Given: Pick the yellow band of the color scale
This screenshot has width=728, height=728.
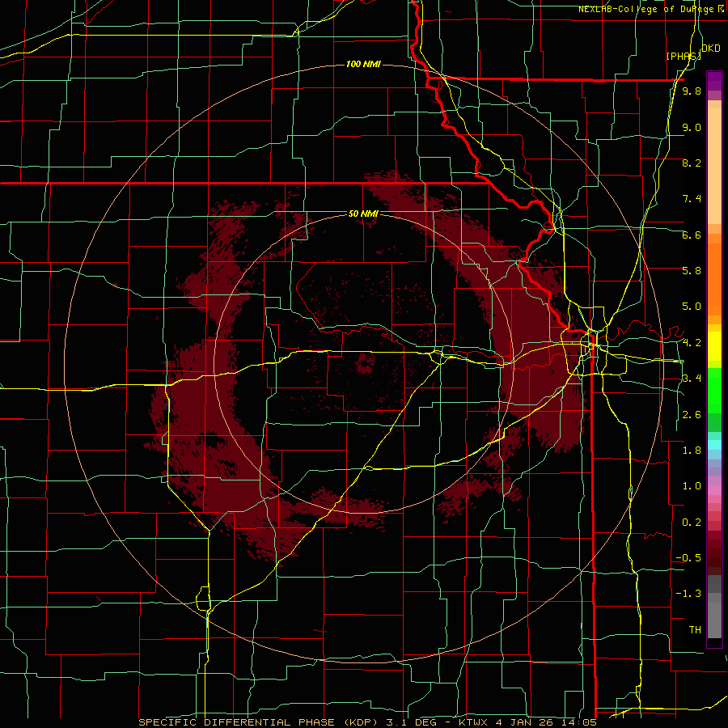Looking at the screenshot, I should [714, 346].
